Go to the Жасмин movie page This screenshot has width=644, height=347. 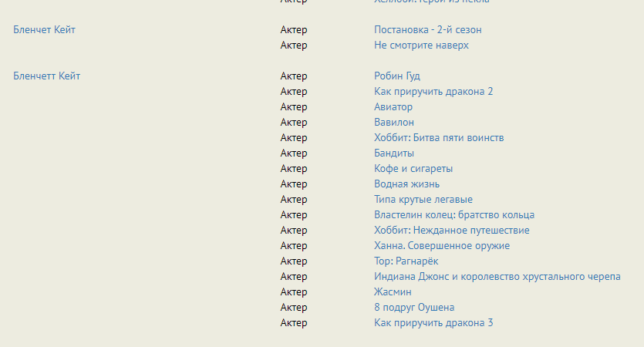[x=393, y=292]
